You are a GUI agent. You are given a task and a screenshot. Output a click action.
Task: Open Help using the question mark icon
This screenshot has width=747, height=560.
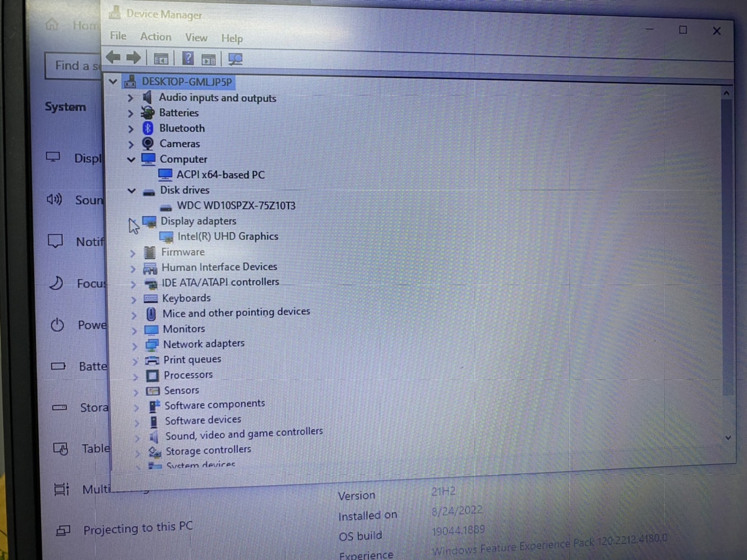[x=188, y=58]
